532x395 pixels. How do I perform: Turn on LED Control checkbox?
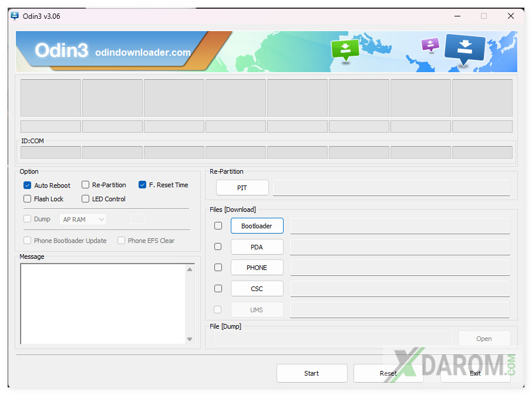[86, 199]
